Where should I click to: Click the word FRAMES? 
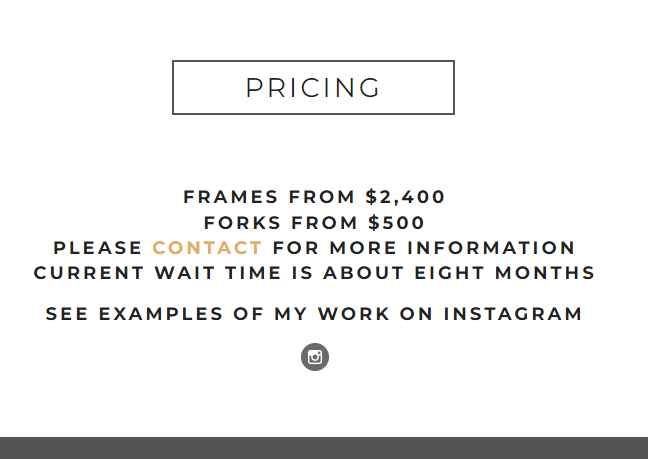231,197
